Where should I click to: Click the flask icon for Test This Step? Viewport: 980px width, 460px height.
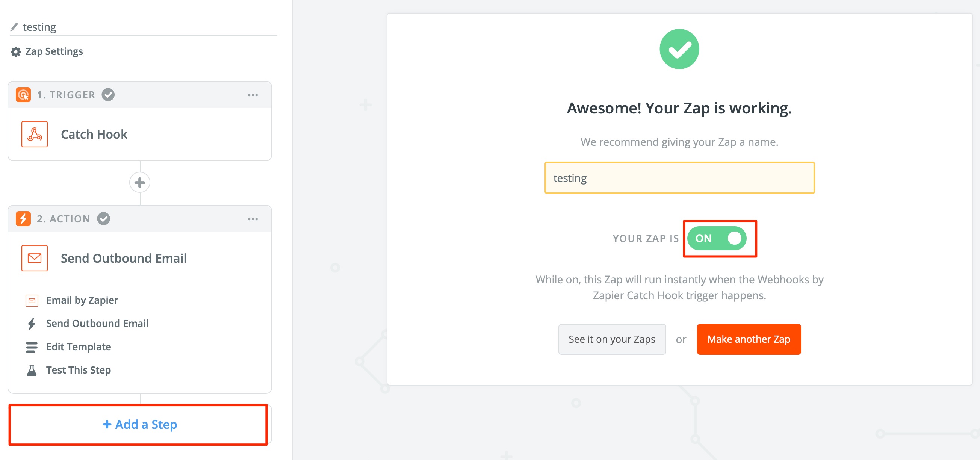pos(32,370)
